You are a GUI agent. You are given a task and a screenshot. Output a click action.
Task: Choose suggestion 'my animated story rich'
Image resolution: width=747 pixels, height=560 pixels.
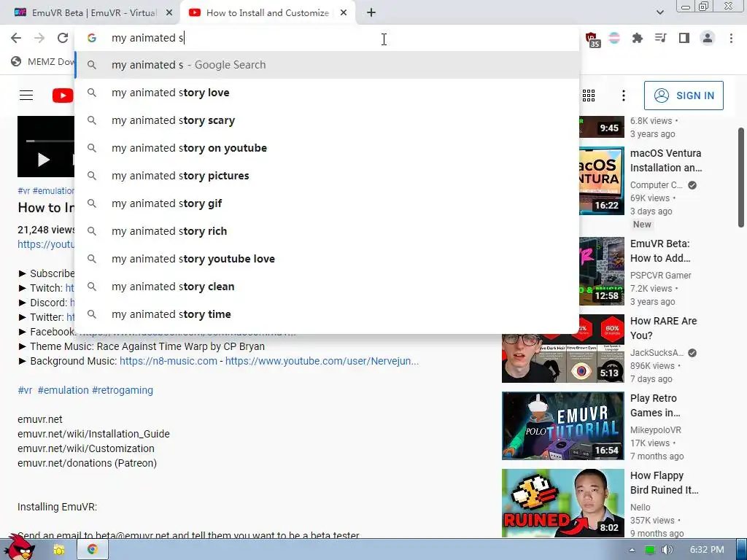328,231
